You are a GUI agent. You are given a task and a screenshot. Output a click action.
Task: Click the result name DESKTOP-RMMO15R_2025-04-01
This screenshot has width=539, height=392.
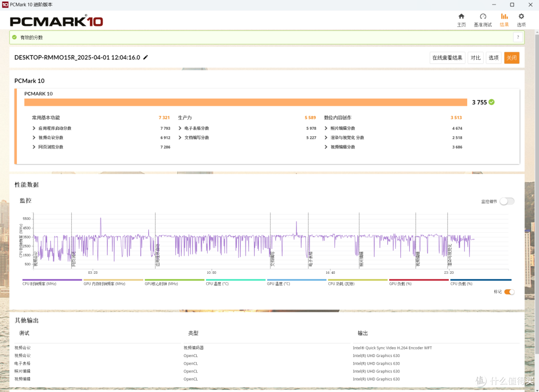click(77, 57)
